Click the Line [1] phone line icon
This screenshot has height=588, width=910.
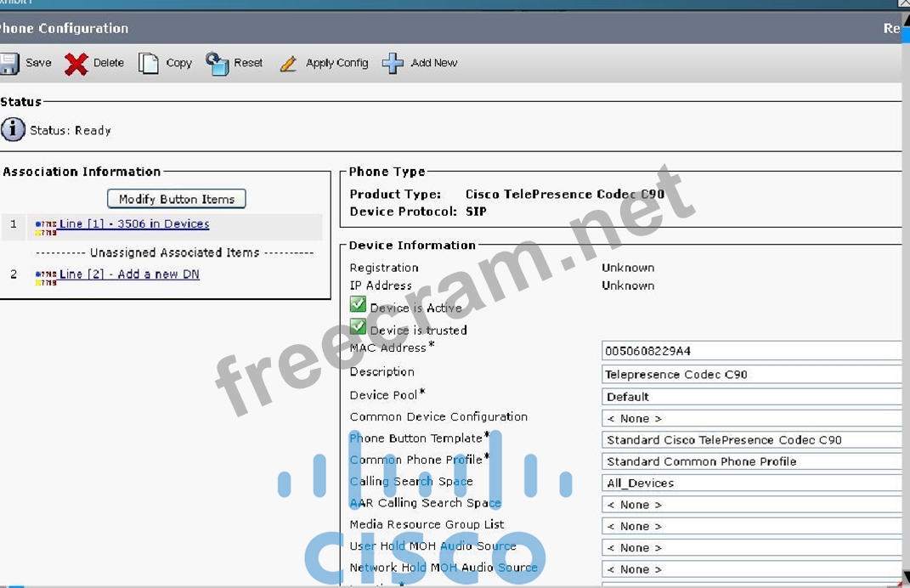point(46,226)
